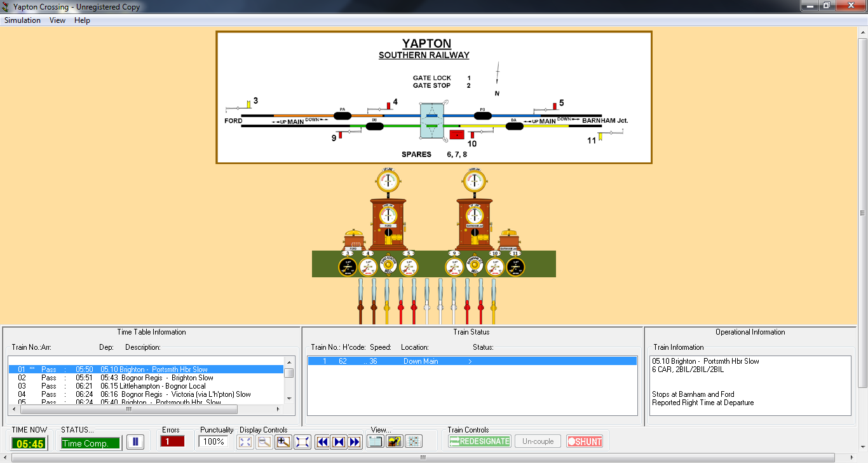Click the centre view bow-tie icon

(339, 442)
